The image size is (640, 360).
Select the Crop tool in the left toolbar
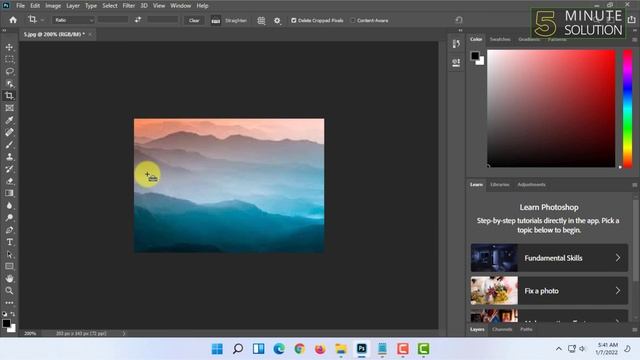tap(9, 96)
